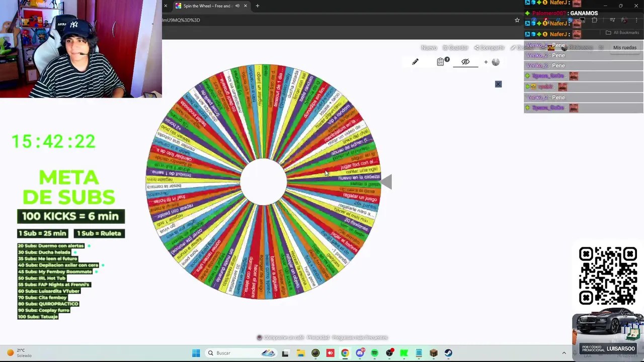Viewport: 644px width, 362px height.
Task: Open the notepad app taskbar icon
Action: pos(419,353)
